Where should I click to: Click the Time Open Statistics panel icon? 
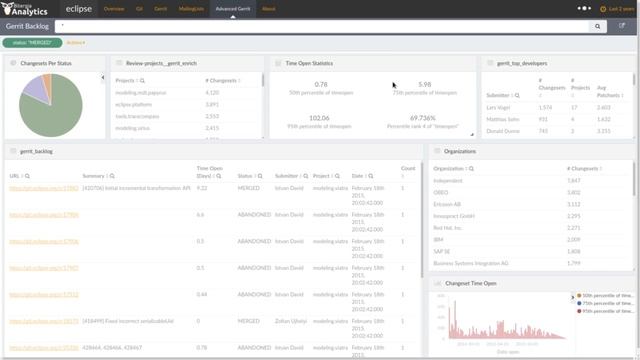278,63
